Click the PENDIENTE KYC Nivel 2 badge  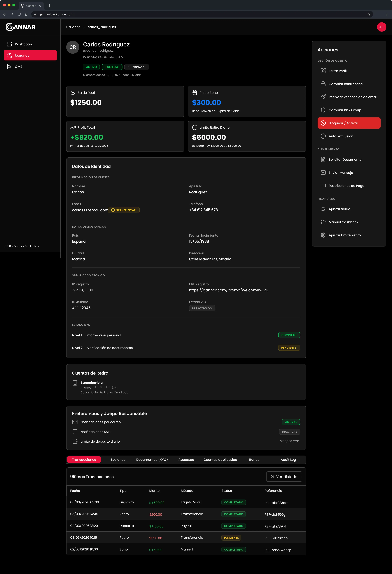[289, 348]
